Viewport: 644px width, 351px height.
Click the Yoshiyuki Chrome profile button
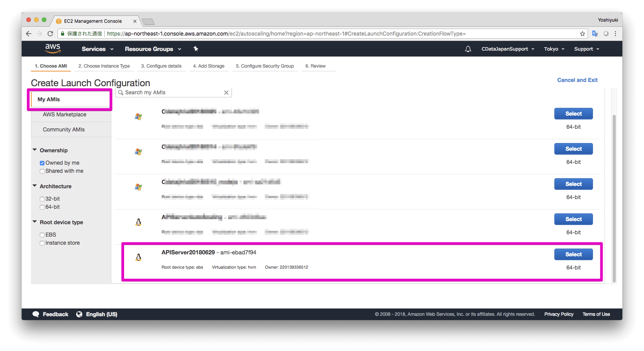pyautogui.click(x=608, y=20)
